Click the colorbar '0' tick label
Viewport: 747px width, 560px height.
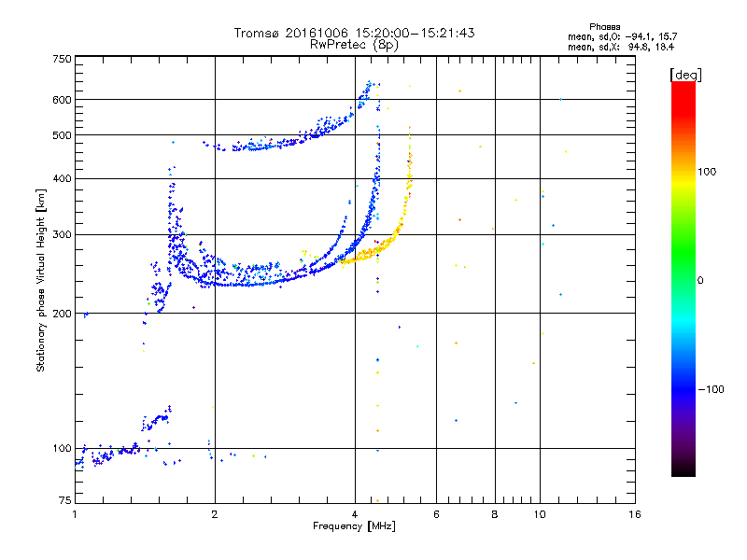pos(699,280)
